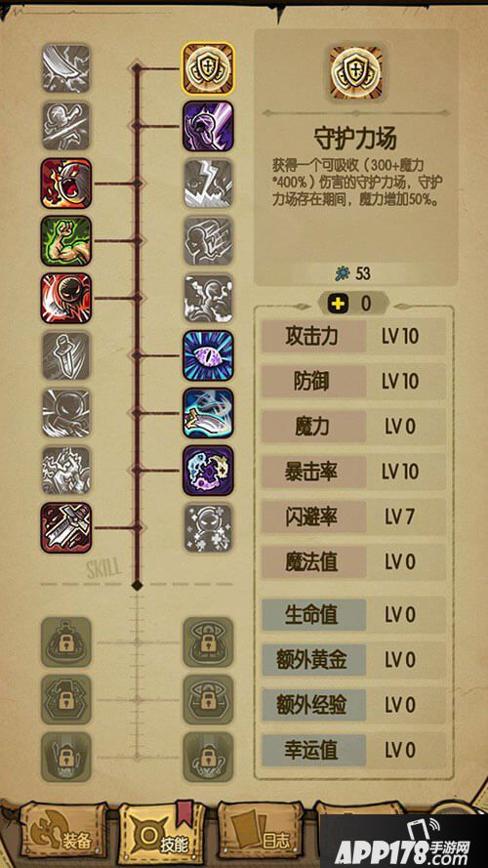Select the golden shield 守护力场 skill icon

[208, 68]
